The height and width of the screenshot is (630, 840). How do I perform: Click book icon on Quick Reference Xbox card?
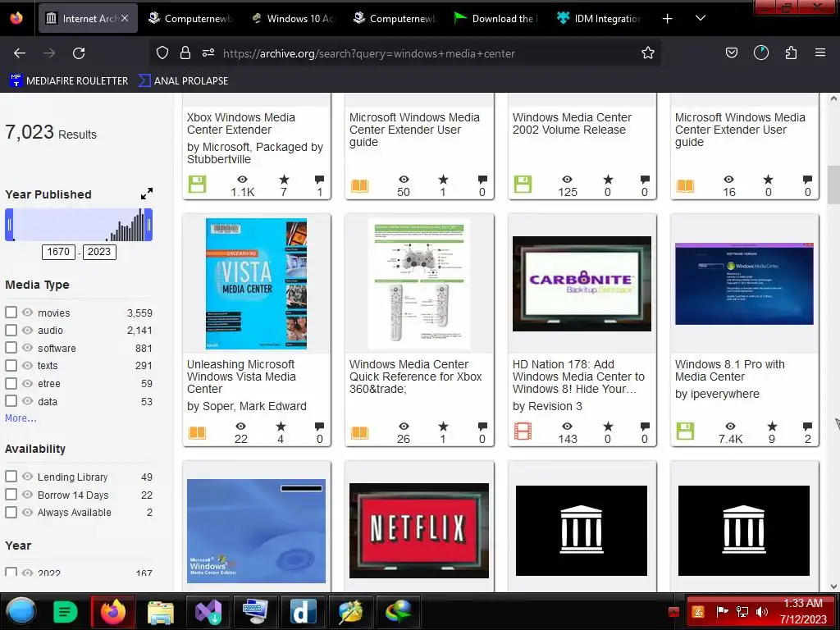tap(359, 431)
